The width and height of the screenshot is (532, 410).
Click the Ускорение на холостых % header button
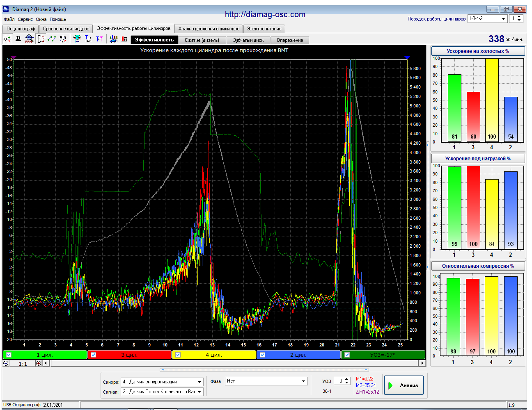click(478, 51)
